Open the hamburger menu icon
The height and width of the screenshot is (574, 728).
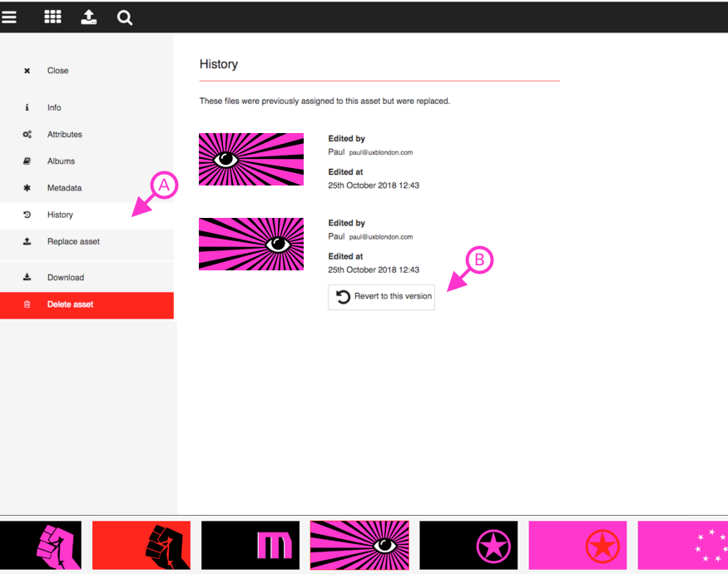point(9,17)
